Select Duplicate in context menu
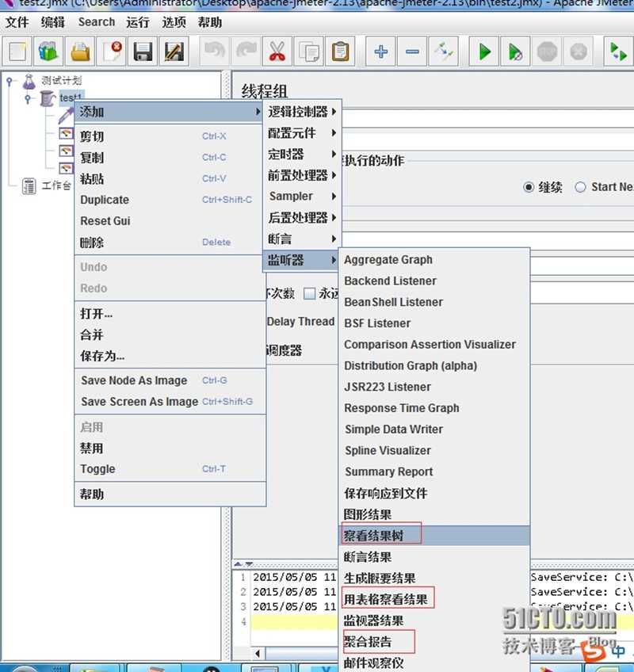The height and width of the screenshot is (672, 634). click(x=170, y=200)
